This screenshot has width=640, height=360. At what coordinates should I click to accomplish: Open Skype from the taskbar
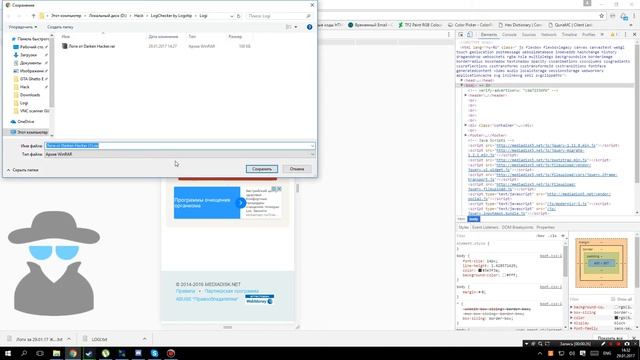(154, 353)
